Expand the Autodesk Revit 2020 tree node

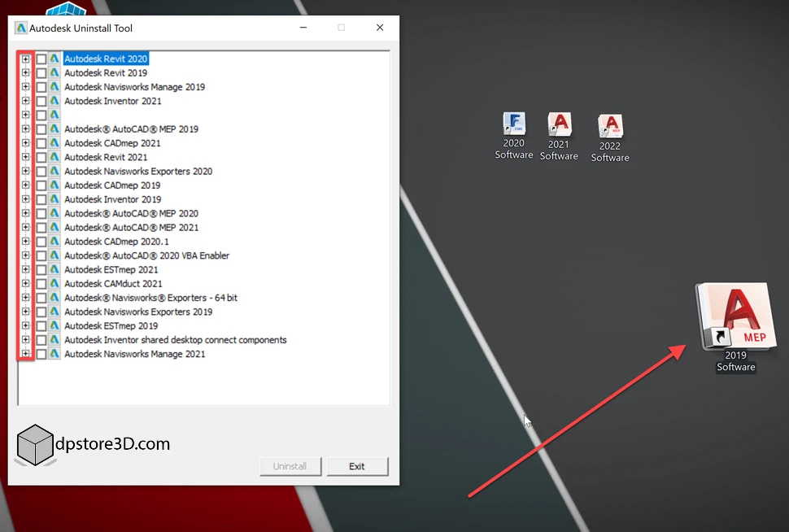pyautogui.click(x=25, y=59)
